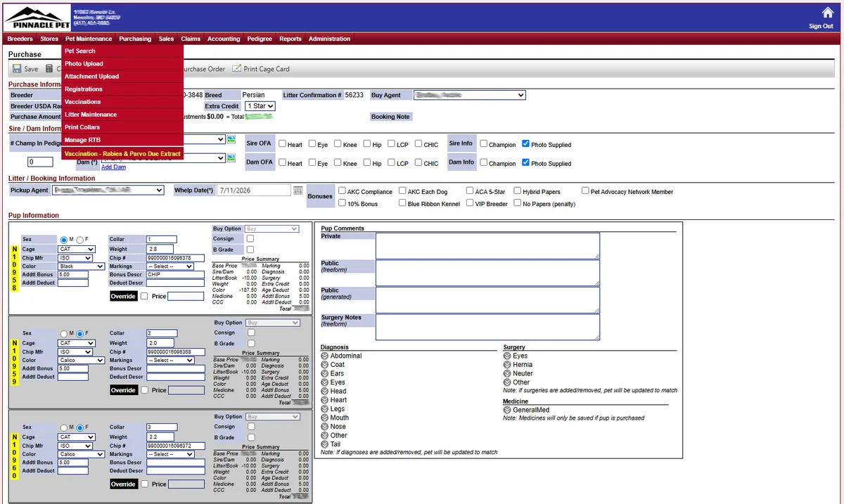Check the Dam OFA Knee checkbox
Screen dimensions: 844x504
(338, 162)
